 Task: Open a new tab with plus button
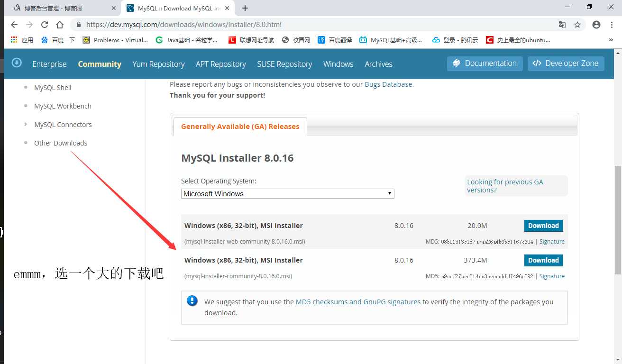tap(245, 8)
